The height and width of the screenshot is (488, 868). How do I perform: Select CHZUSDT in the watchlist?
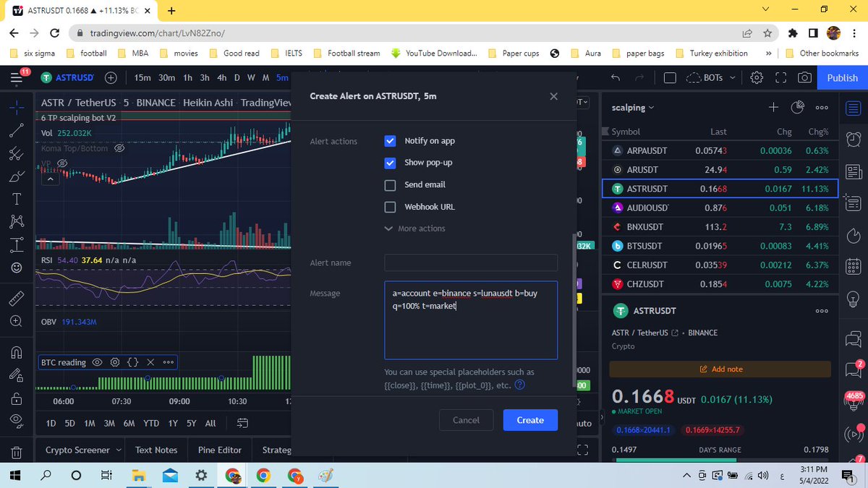tap(720, 284)
